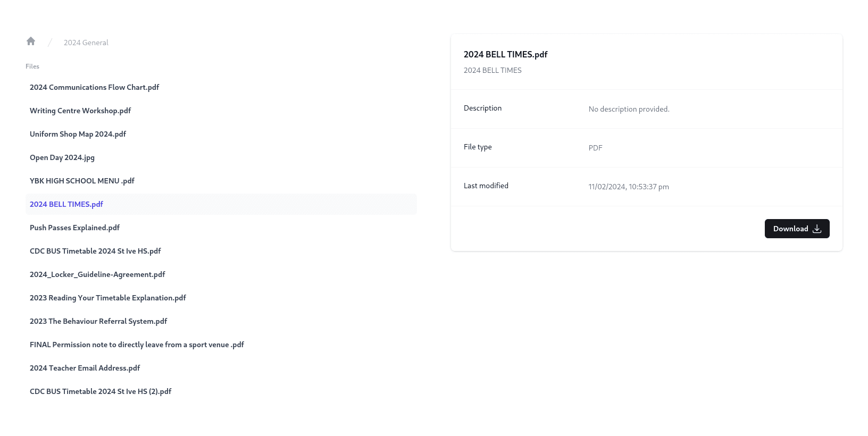Open Writing Centre Workshop.pdf
Image resolution: width=868 pixels, height=436 pixels.
[x=80, y=111]
